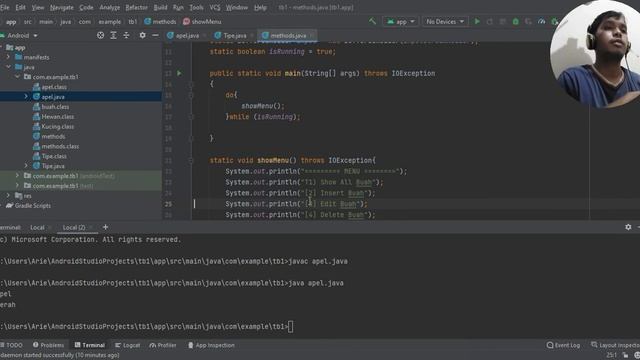Open the TODO tool window

(x=11, y=345)
